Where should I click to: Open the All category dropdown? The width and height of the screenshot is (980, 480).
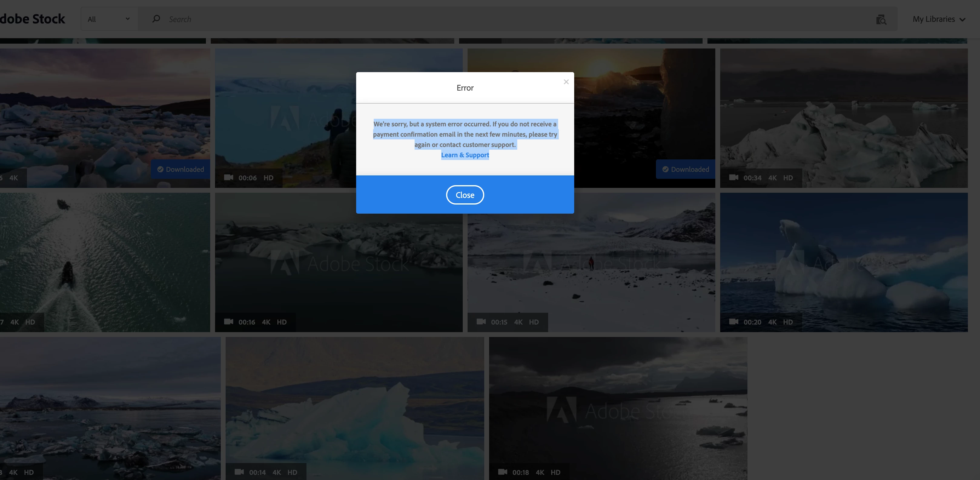tap(109, 19)
